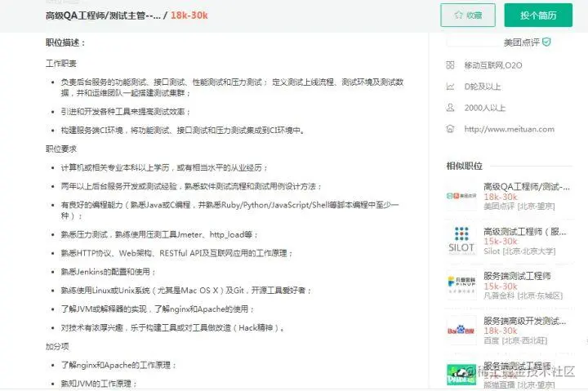Click the 15k-30k salary under Silot job
This screenshot has width=588, height=391.
[x=501, y=242]
